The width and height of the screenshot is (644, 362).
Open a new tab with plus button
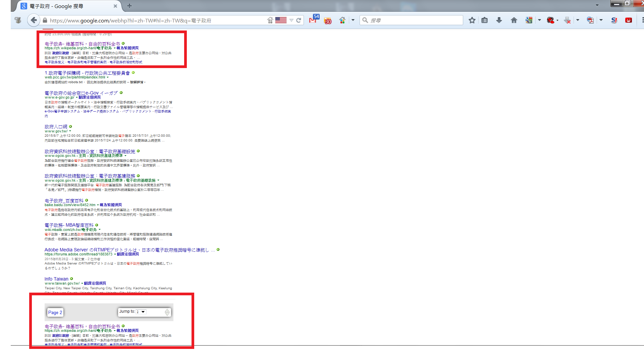(129, 6)
